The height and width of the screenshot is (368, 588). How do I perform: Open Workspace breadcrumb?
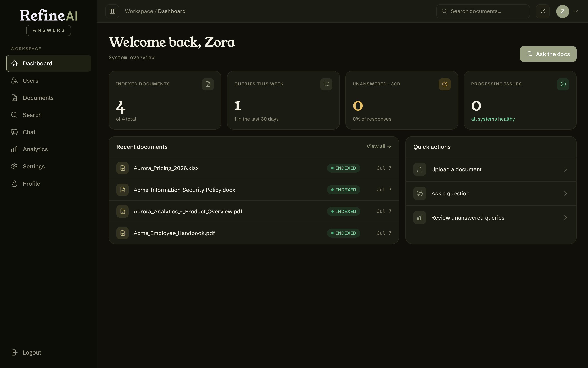(x=139, y=11)
